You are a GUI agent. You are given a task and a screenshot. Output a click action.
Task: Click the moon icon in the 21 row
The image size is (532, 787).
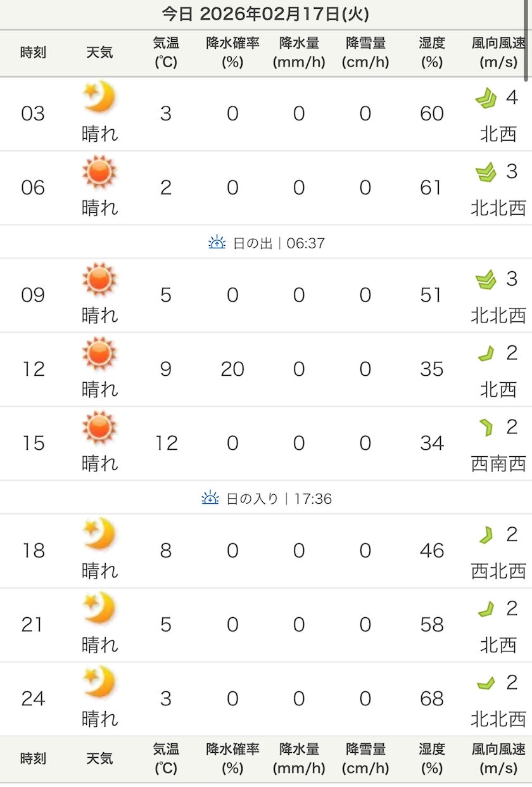tap(99, 608)
